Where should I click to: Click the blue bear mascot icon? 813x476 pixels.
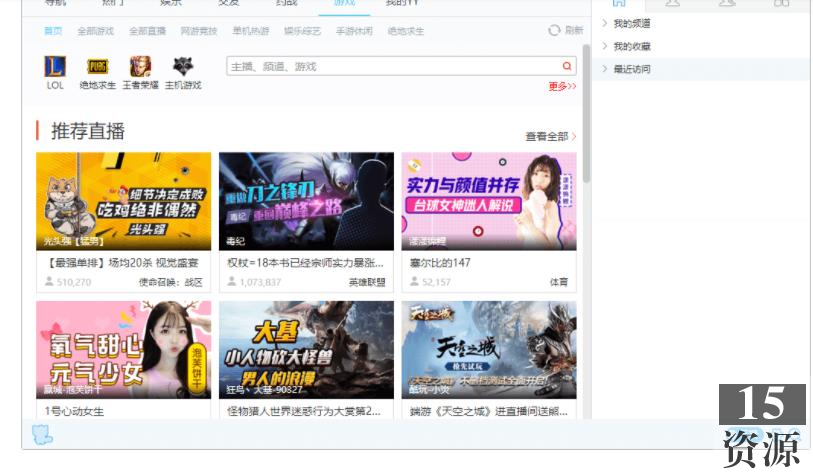(42, 435)
